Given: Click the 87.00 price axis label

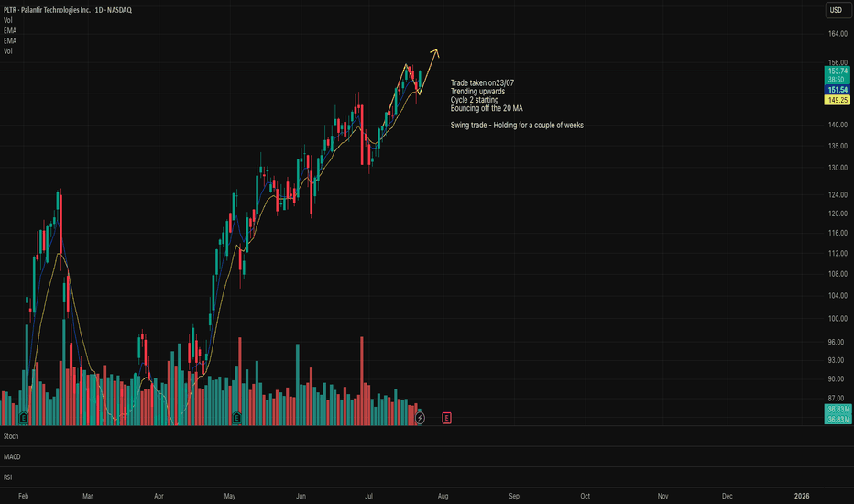Looking at the screenshot, I should coord(838,399).
